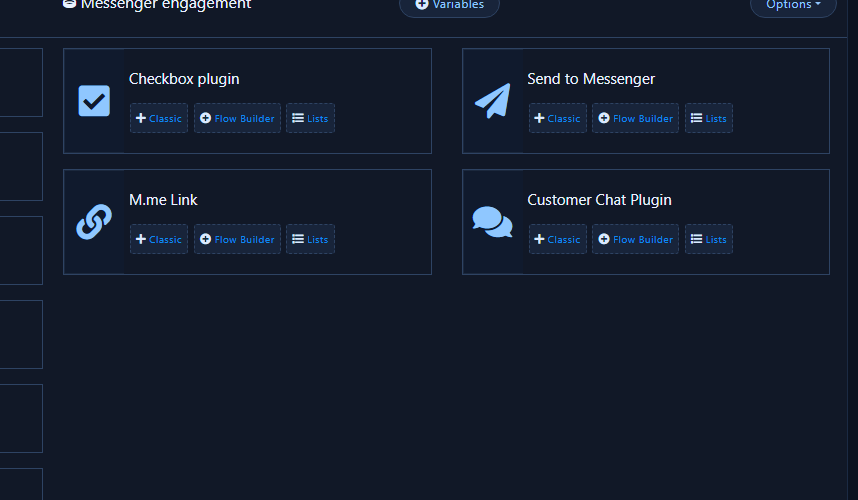This screenshot has width=858, height=500.
Task: Open Flow Builder for M.me Link
Action: [237, 239]
